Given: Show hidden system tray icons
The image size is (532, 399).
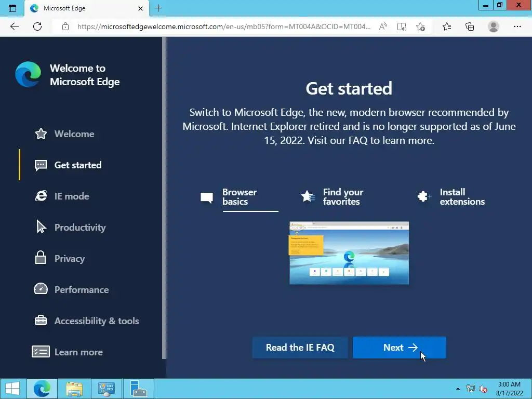Looking at the screenshot, I should coord(458,389).
